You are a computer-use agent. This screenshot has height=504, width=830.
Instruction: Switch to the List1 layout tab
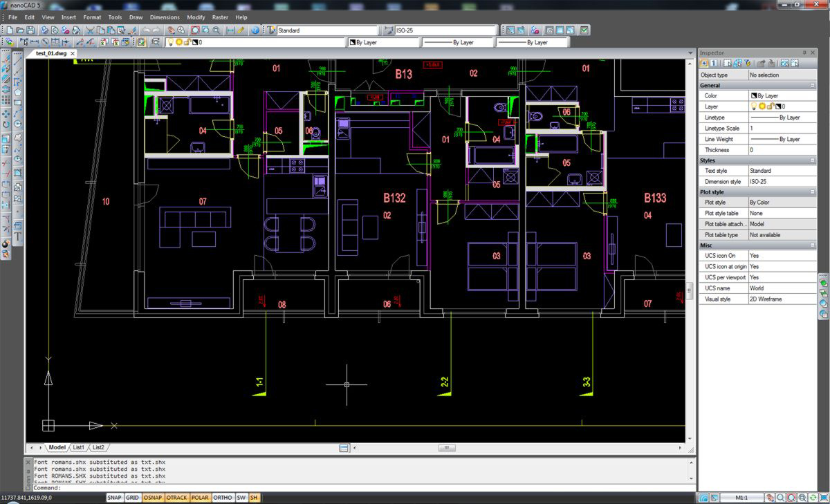(x=79, y=447)
